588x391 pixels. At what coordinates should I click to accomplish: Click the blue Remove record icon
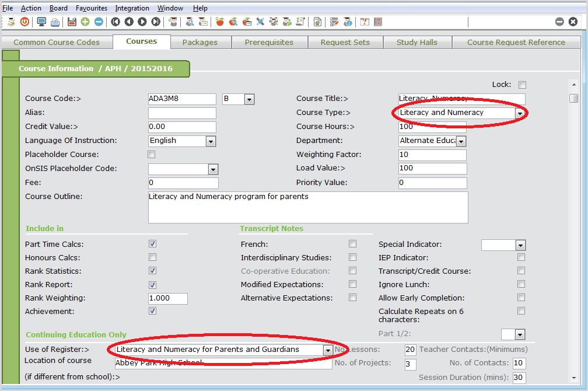pyautogui.click(x=99, y=22)
